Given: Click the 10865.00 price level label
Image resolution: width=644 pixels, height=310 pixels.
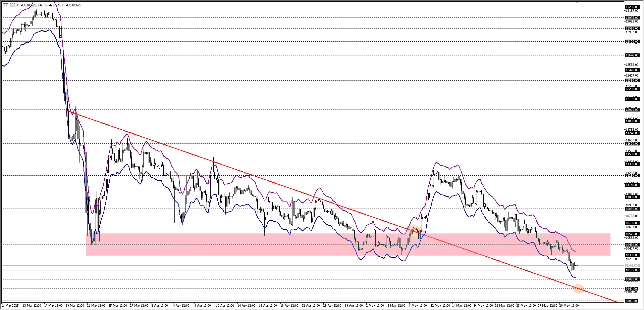Looking at the screenshot, I should (632, 209).
